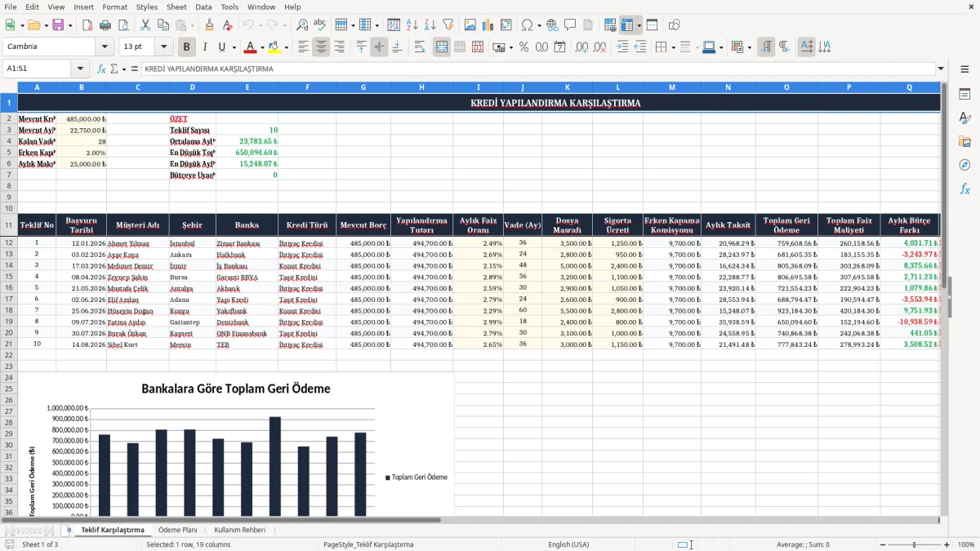
Task: Click the row 21 header
Action: [8, 344]
